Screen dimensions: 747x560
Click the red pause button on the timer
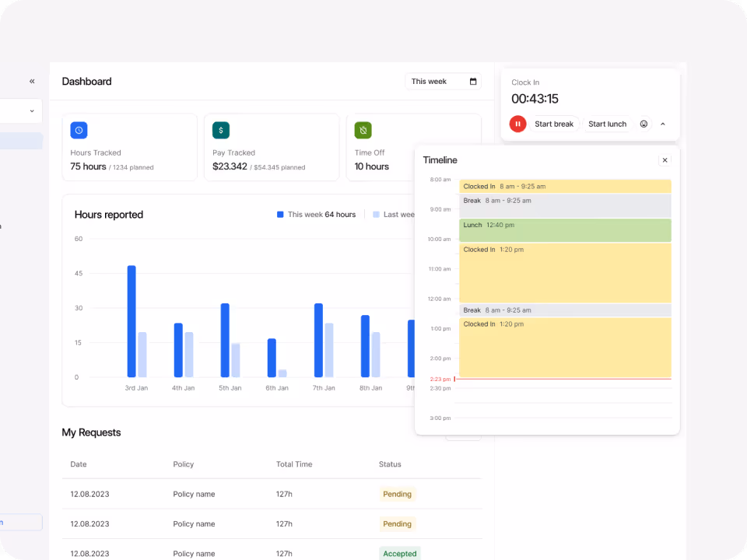click(517, 124)
